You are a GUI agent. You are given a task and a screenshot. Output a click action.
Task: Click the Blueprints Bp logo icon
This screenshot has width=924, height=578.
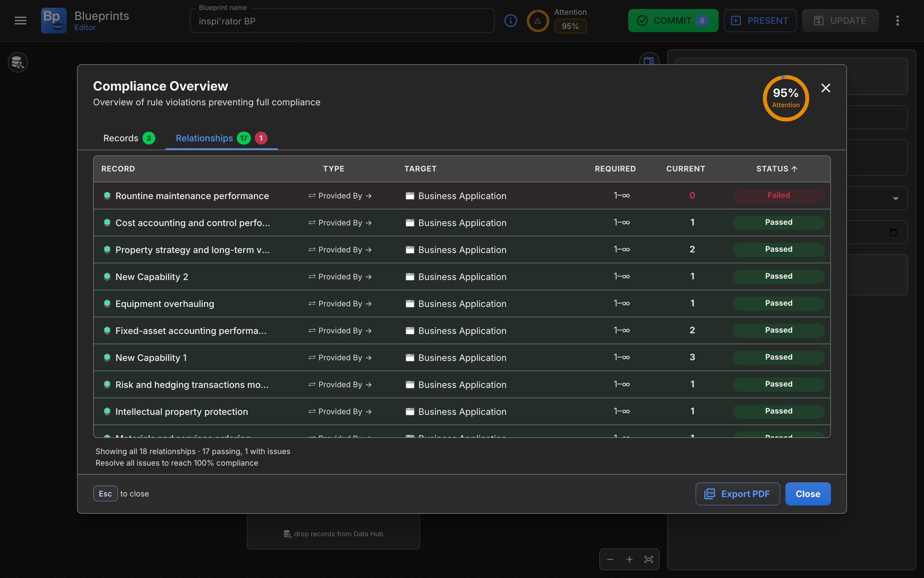click(x=54, y=21)
